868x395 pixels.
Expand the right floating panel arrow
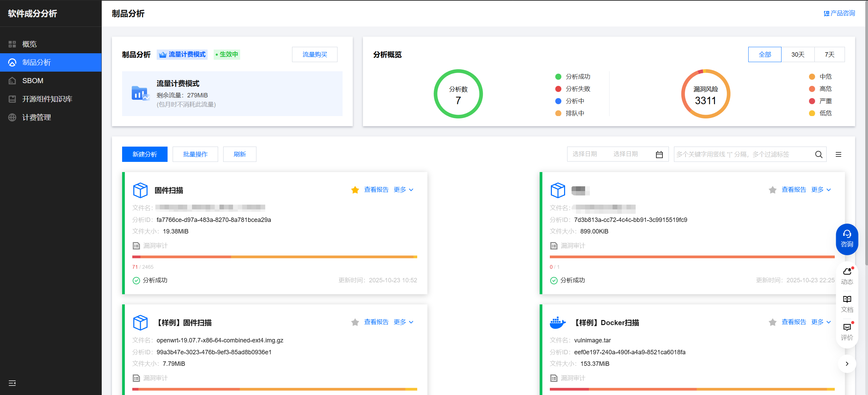[x=847, y=363]
